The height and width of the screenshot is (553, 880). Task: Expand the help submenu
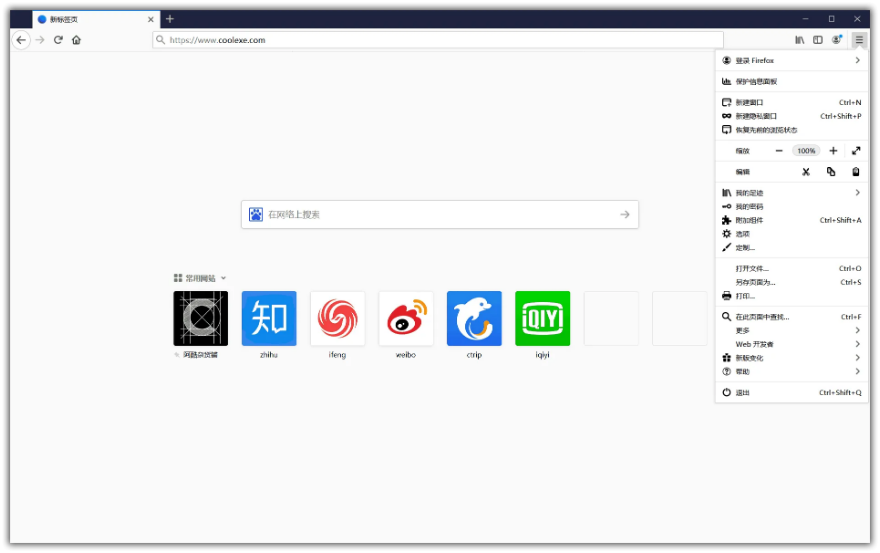click(791, 372)
